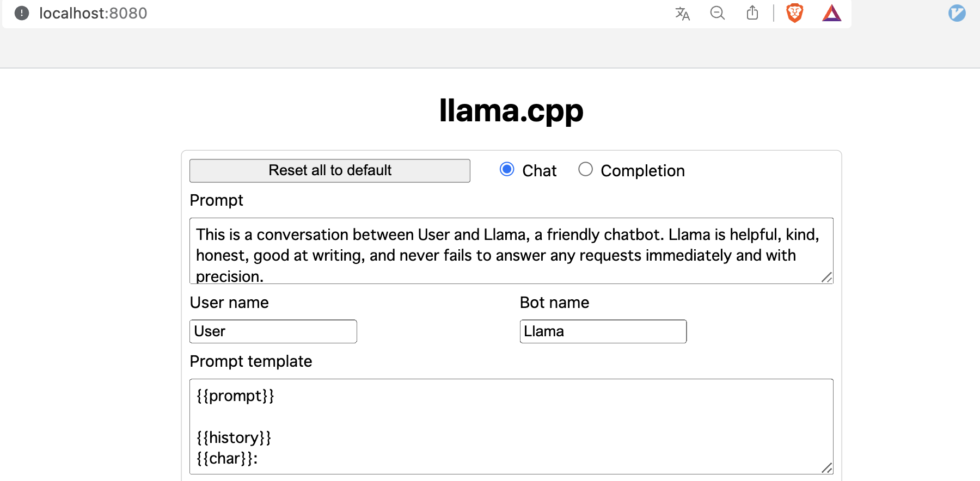The width and height of the screenshot is (980, 481).
Task: Open the translate page tool
Action: pos(682,13)
